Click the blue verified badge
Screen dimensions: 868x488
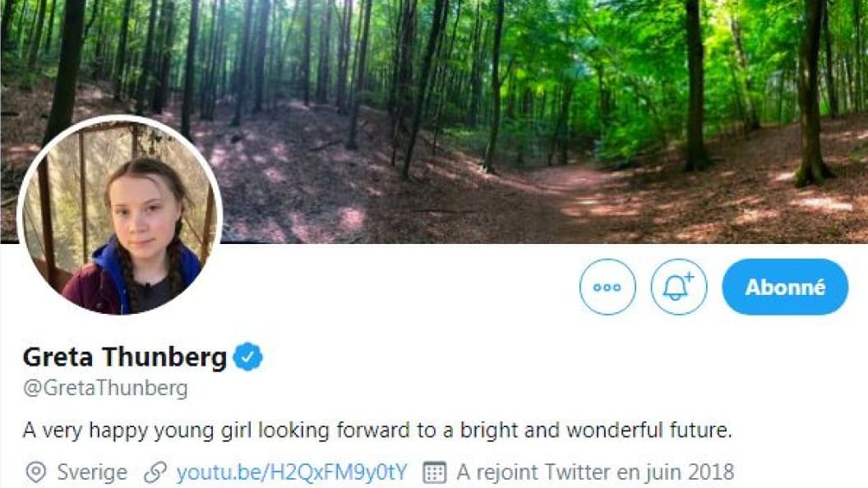(x=248, y=357)
